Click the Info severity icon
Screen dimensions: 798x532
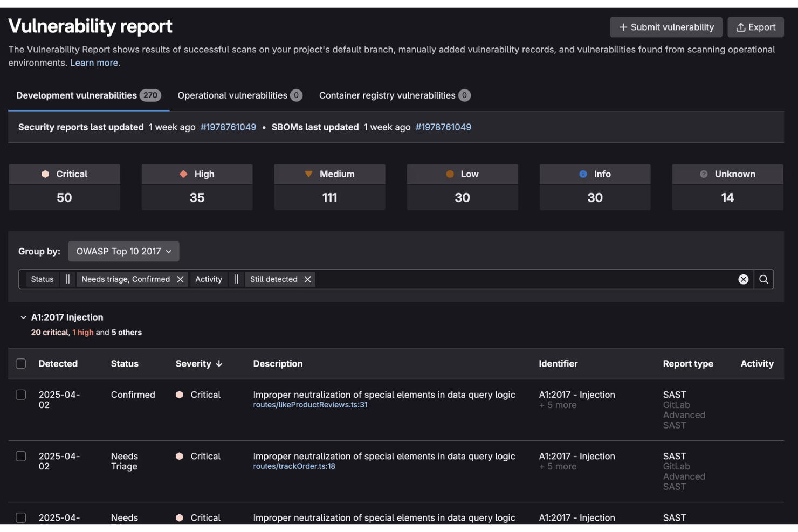582,174
